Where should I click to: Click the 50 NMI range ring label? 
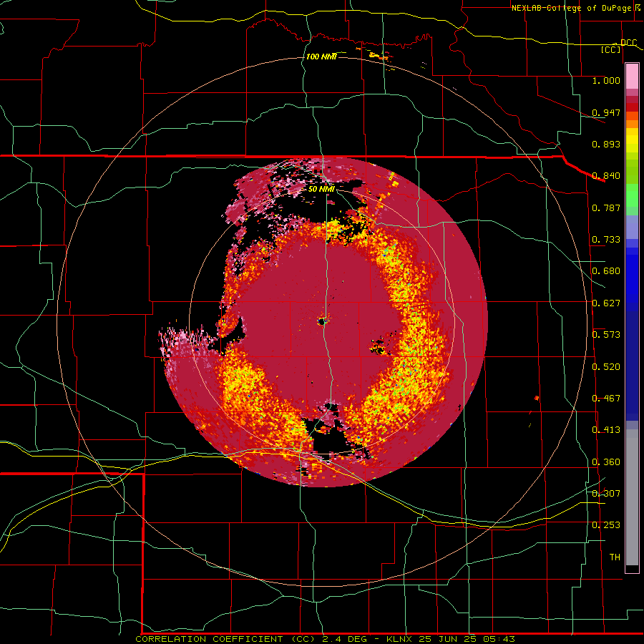pyautogui.click(x=321, y=189)
